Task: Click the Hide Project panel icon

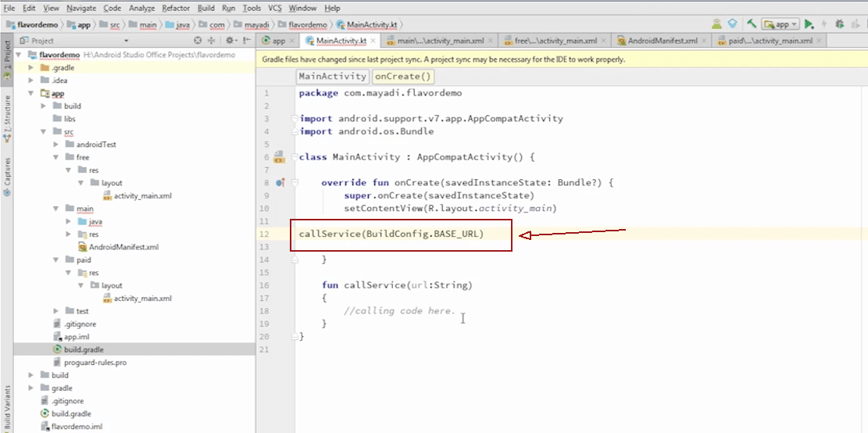Action: [247, 41]
